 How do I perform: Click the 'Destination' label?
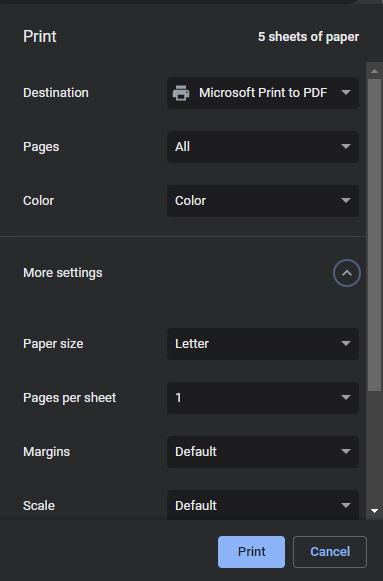pos(56,93)
